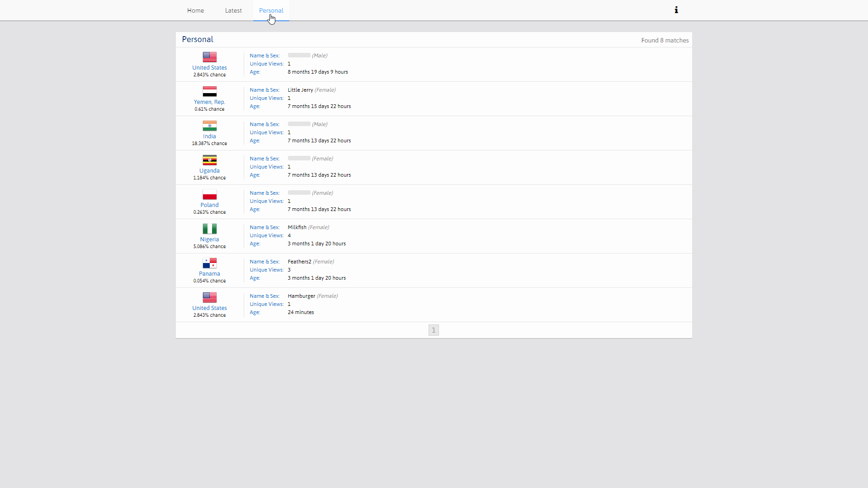Select page 1 in the pagination
The image size is (868, 488).
coord(434,330)
